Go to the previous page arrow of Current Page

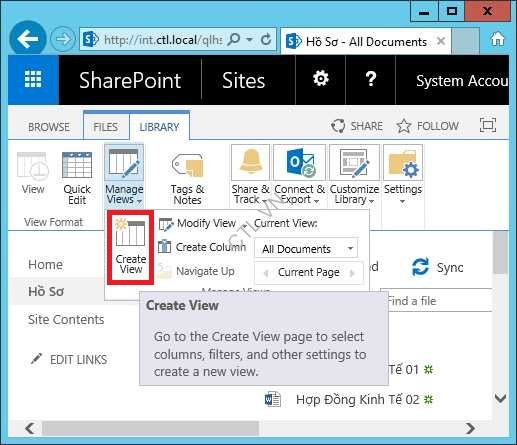[x=266, y=273]
